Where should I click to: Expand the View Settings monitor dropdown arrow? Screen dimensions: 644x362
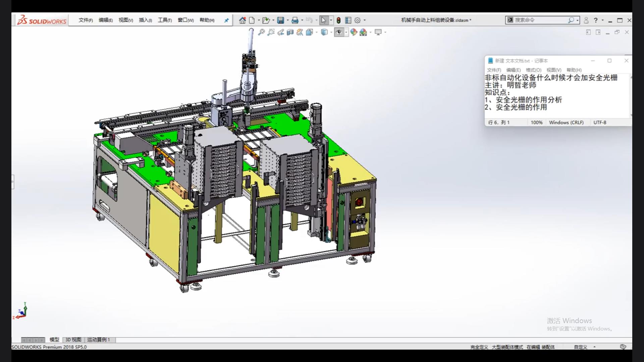385,32
